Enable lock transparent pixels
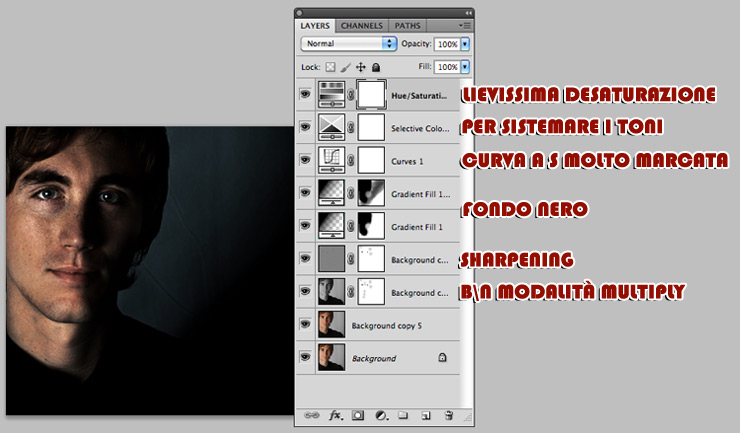Viewport: 740px width, 433px height. click(x=331, y=67)
